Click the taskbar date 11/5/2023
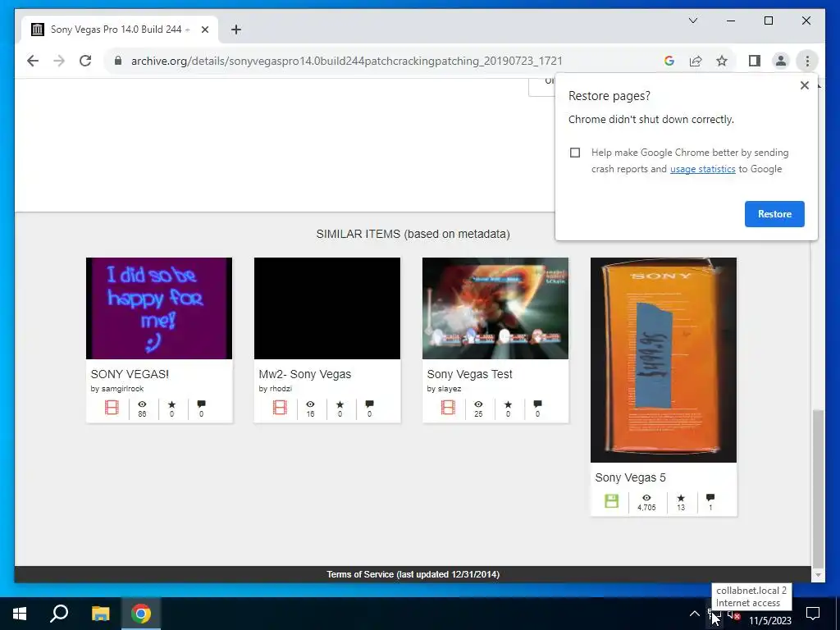The height and width of the screenshot is (630, 840). [769, 621]
